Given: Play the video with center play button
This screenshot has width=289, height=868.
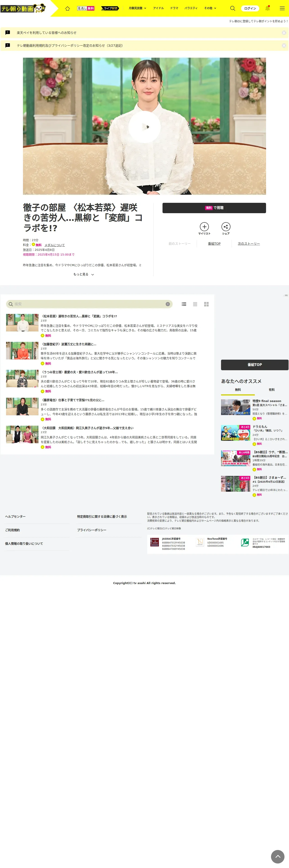Looking at the screenshot, I should [145, 127].
